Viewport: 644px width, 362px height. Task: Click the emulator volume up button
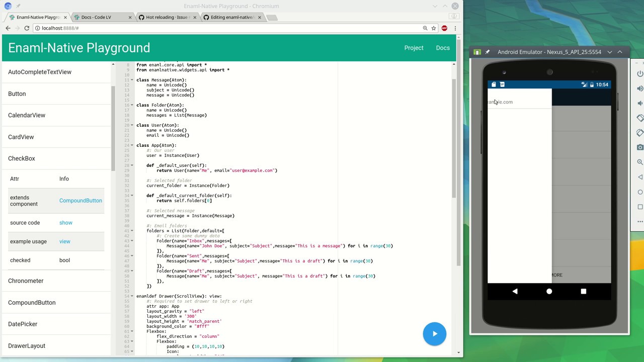click(x=640, y=88)
